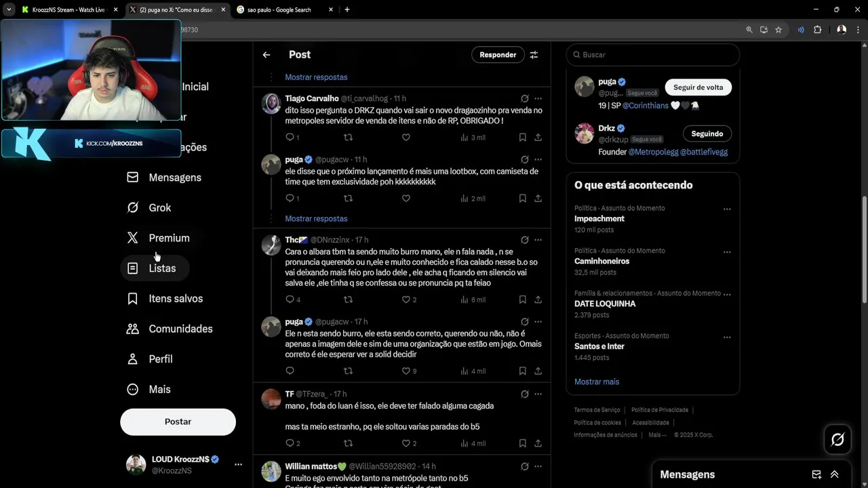
Task: Open more options on TF's reply
Action: [x=538, y=394]
